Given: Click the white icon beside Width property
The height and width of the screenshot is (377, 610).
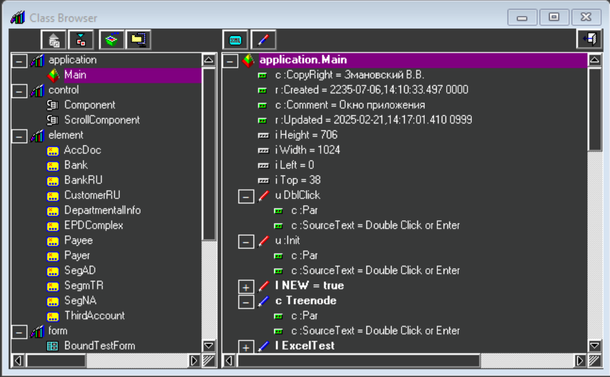Looking at the screenshot, I should (x=263, y=151).
